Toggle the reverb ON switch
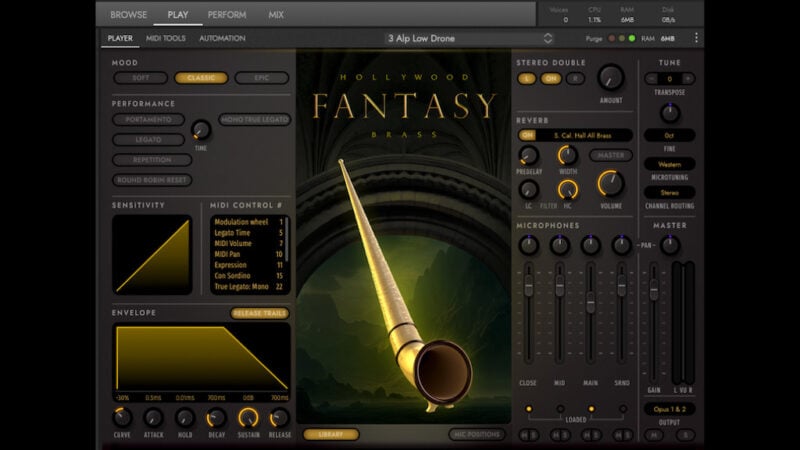Screen dimensions: 800x450 (x=526, y=135)
